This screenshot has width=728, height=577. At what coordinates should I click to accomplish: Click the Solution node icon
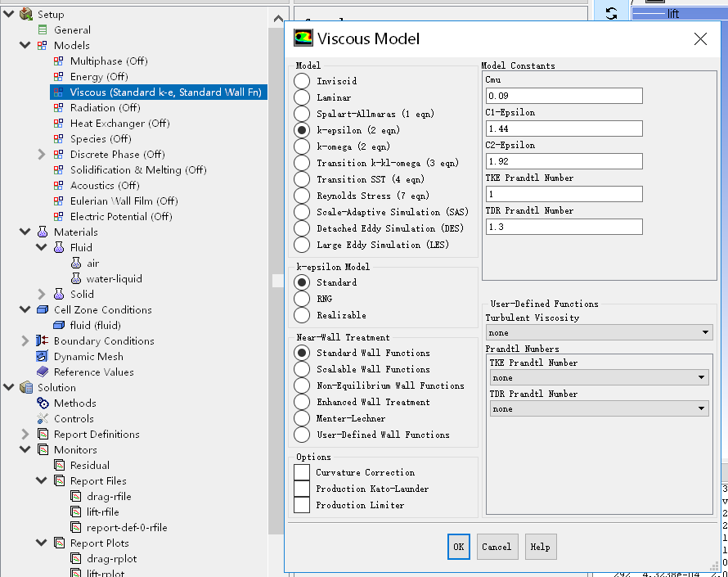click(x=26, y=387)
